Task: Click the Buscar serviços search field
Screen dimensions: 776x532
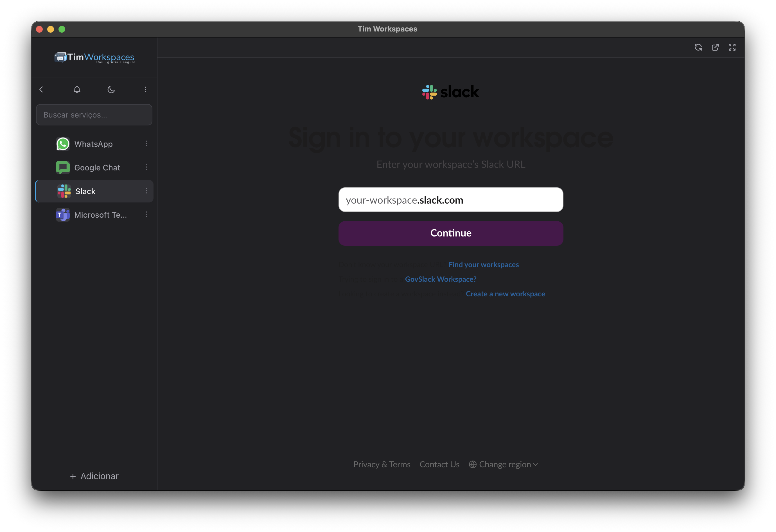Action: (94, 114)
